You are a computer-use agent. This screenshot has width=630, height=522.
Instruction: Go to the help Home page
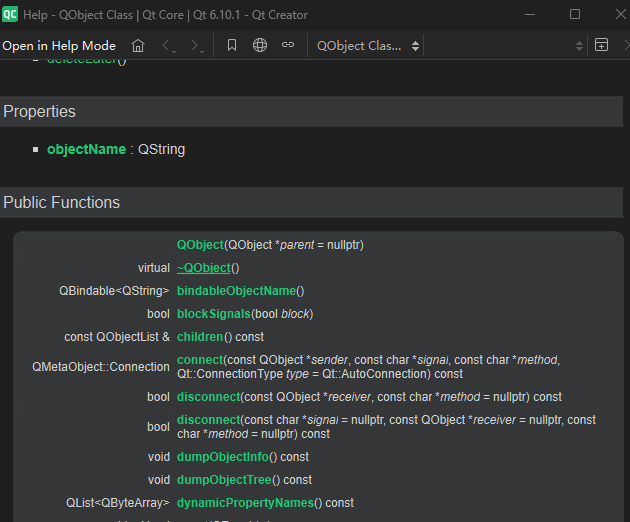pos(138,45)
